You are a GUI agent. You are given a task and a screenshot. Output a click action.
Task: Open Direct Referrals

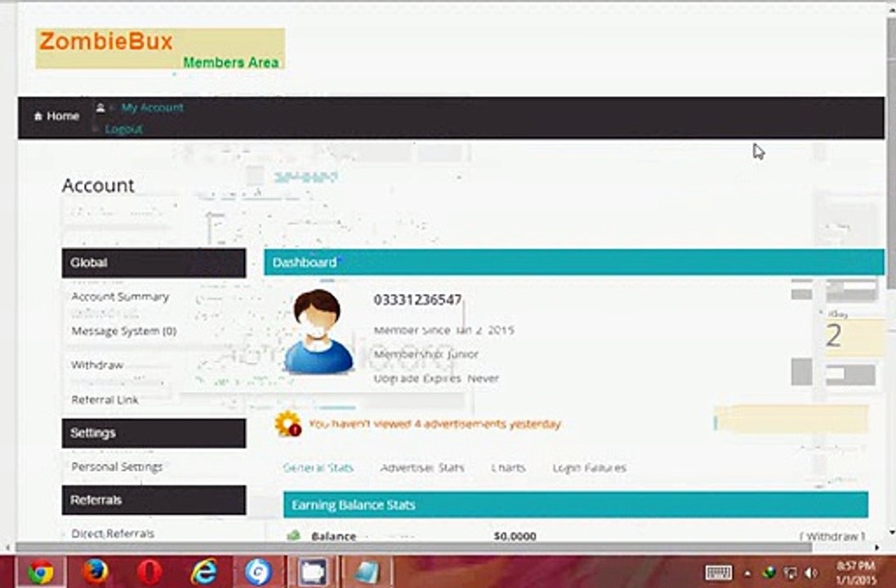pos(114,534)
